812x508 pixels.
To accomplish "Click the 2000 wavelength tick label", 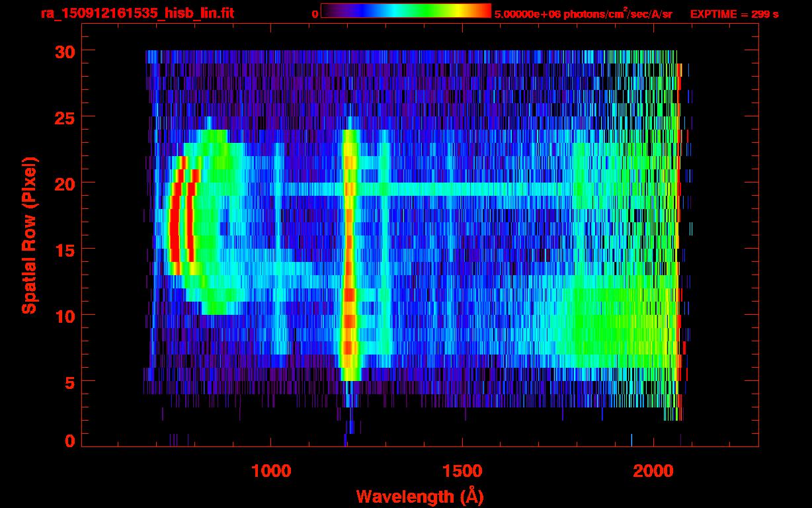I will point(654,471).
